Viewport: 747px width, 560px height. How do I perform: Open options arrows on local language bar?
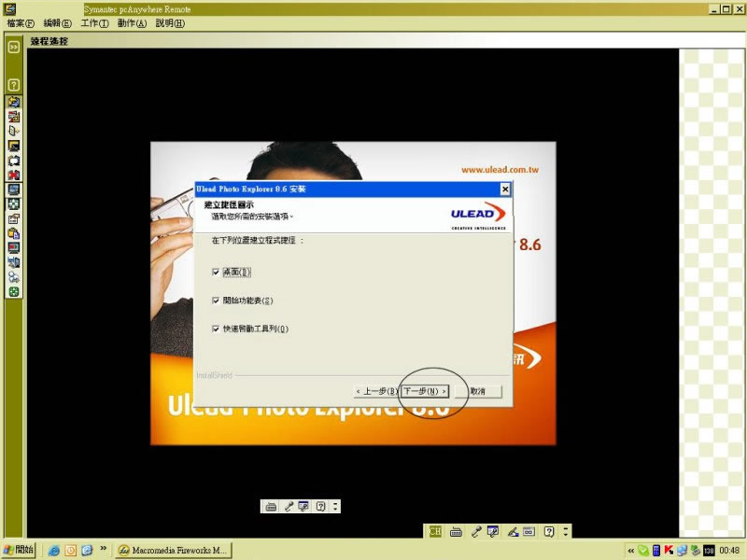566,531
